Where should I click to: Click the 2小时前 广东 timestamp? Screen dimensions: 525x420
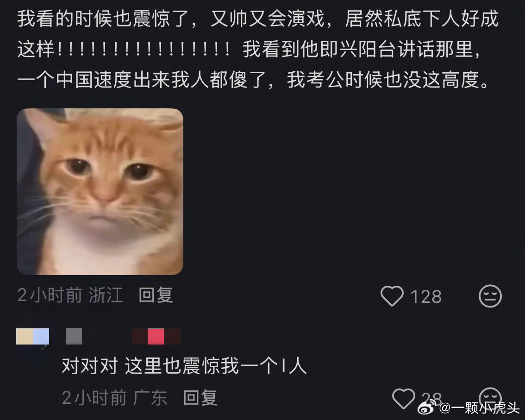click(x=115, y=398)
